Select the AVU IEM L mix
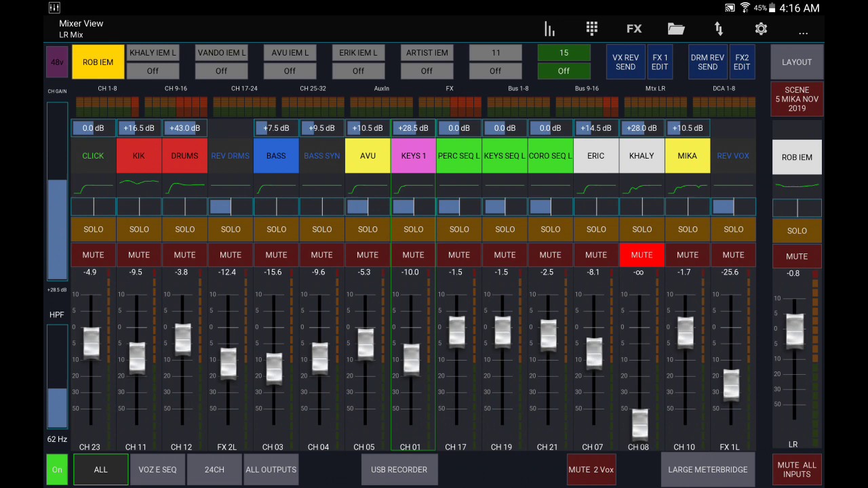Image resolution: width=868 pixels, height=488 pixels. coord(290,53)
